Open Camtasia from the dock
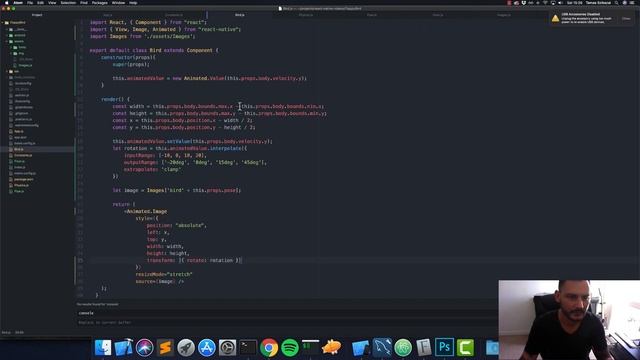The width and height of the screenshot is (640, 360). coord(465,348)
